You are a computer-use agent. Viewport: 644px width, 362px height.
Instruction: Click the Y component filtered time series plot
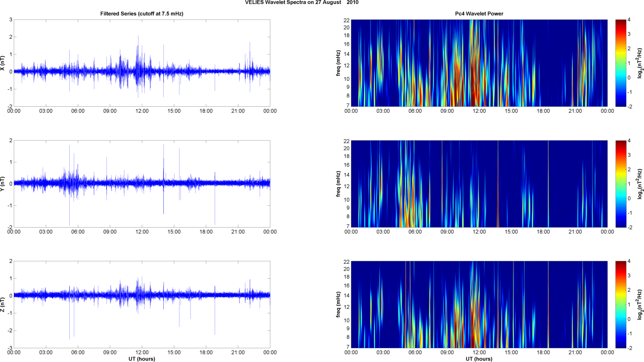pos(142,184)
